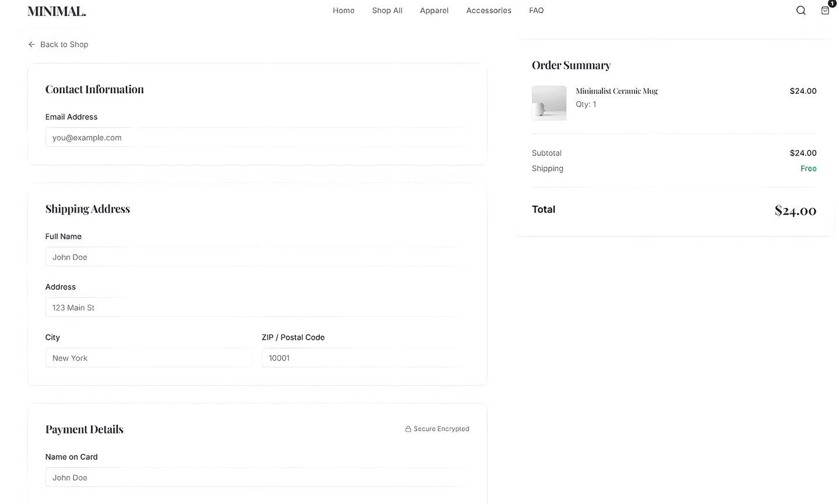Click the Minimalist Ceramic Mug product name

(x=616, y=91)
